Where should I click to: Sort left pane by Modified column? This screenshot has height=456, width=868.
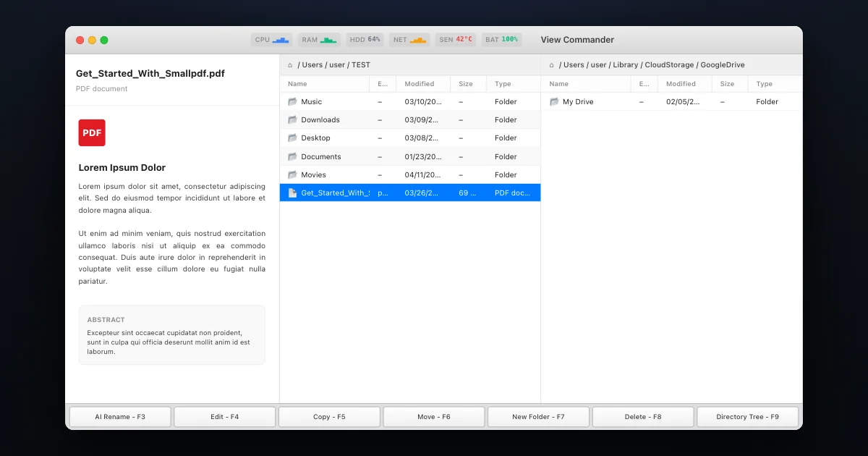(x=423, y=84)
